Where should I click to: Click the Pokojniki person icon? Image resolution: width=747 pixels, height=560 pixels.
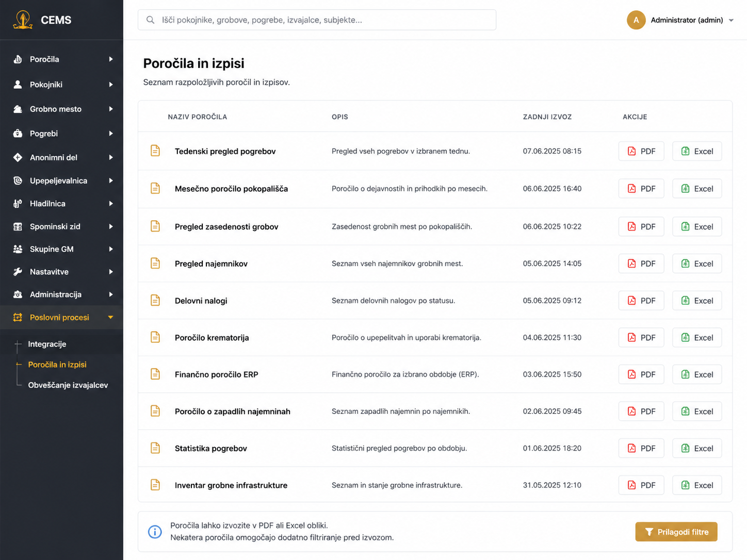click(x=18, y=85)
